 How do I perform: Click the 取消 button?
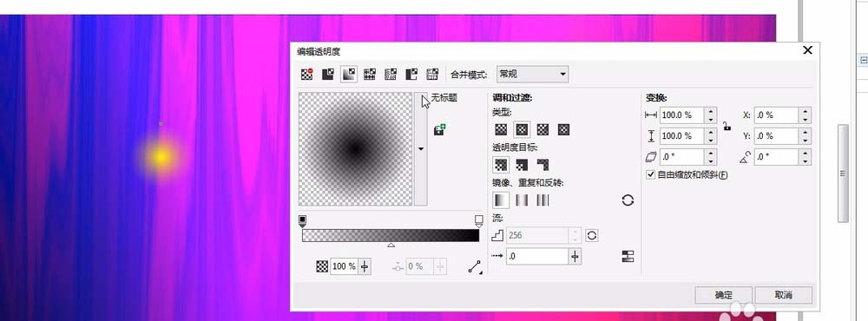783,295
